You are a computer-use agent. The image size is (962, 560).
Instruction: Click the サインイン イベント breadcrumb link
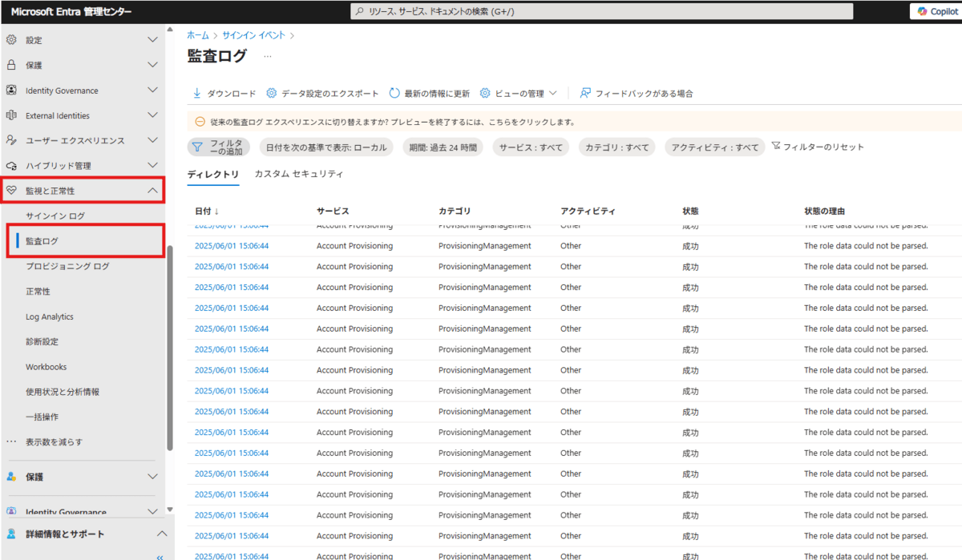pos(253,35)
